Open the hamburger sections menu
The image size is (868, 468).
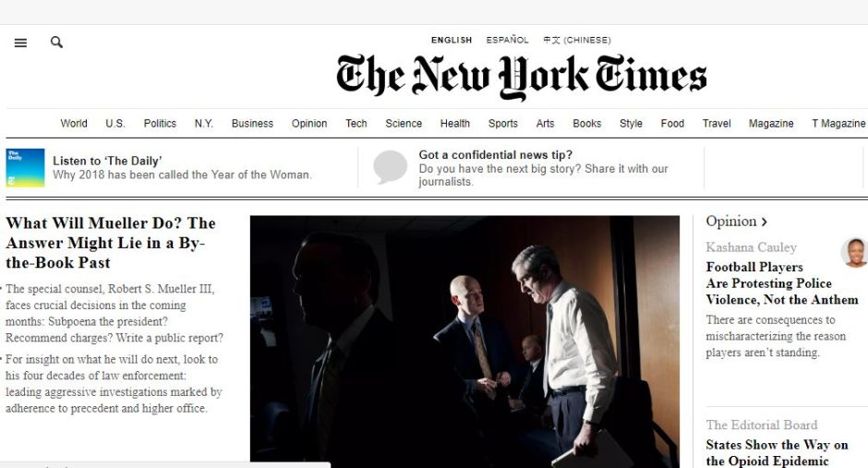[20, 42]
